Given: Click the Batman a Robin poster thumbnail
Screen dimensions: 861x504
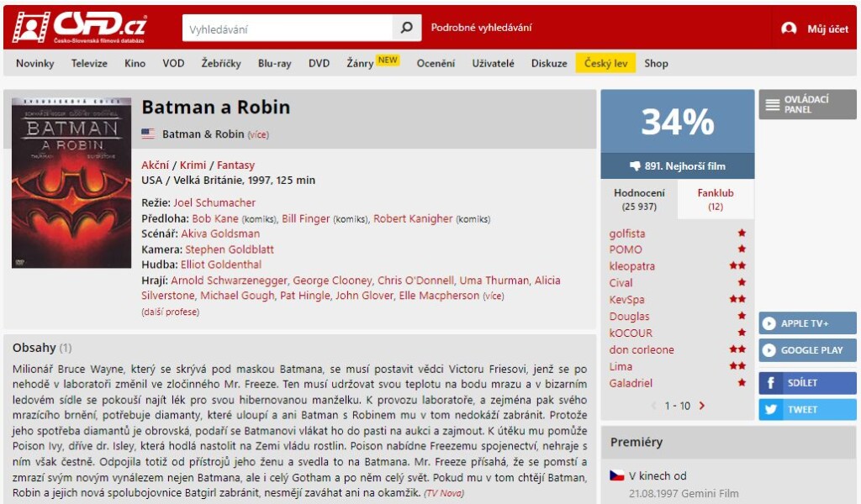Looking at the screenshot, I should click(71, 182).
